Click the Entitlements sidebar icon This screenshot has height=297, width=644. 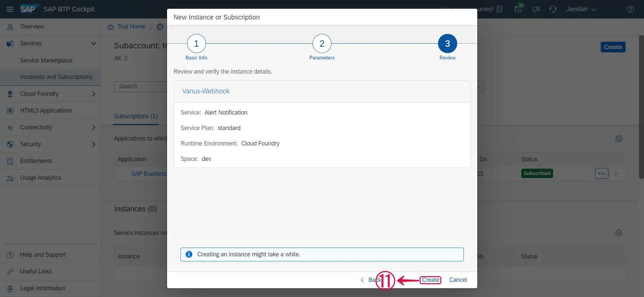[x=10, y=161]
